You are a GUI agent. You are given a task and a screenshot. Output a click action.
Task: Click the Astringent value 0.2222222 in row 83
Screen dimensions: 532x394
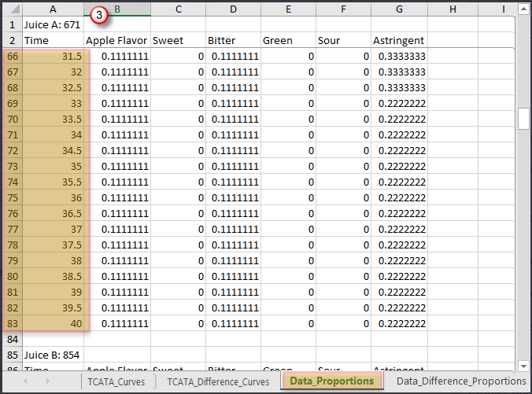coord(399,323)
